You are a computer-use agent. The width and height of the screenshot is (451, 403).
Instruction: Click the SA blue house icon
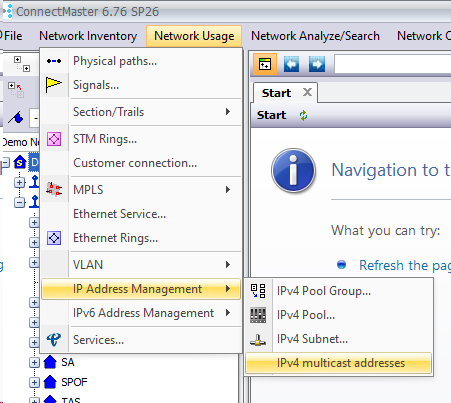[x=50, y=362]
